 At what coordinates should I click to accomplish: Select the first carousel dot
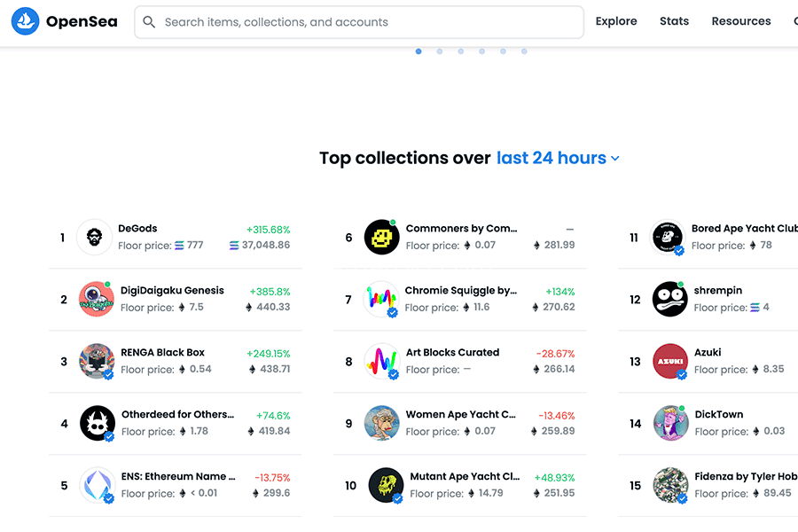(x=419, y=51)
